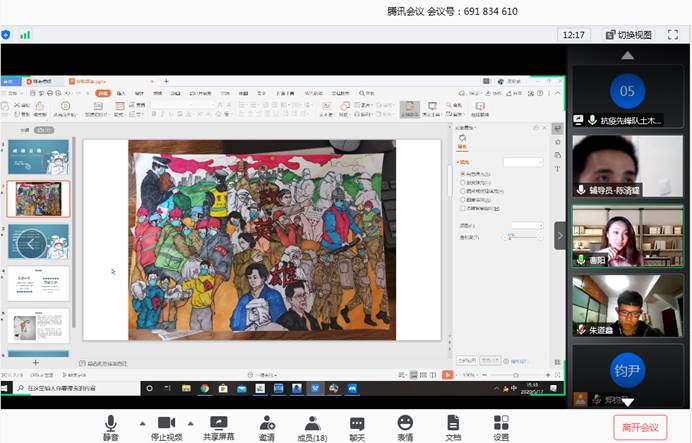Open color dropdown in properties pane
This screenshot has height=443, width=692.
click(x=527, y=226)
